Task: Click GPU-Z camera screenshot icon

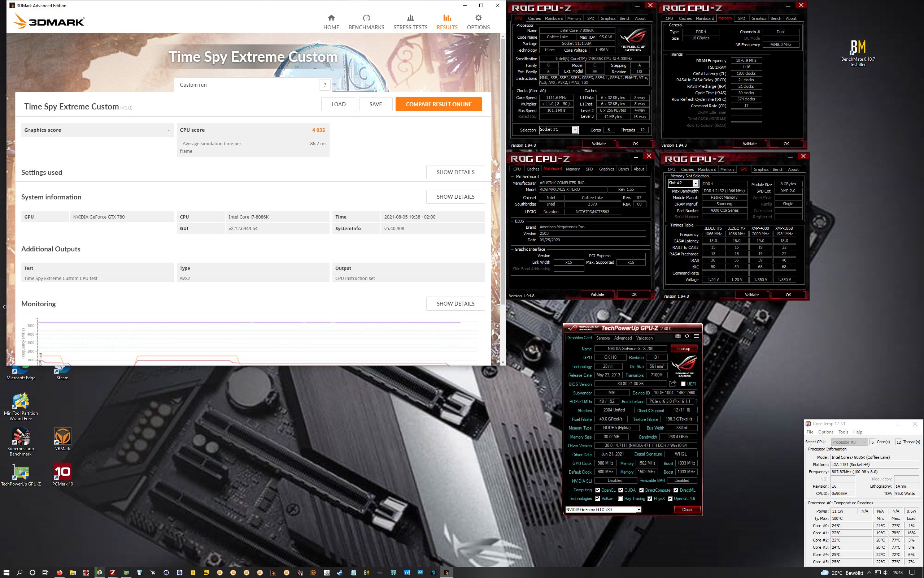Action: click(677, 336)
